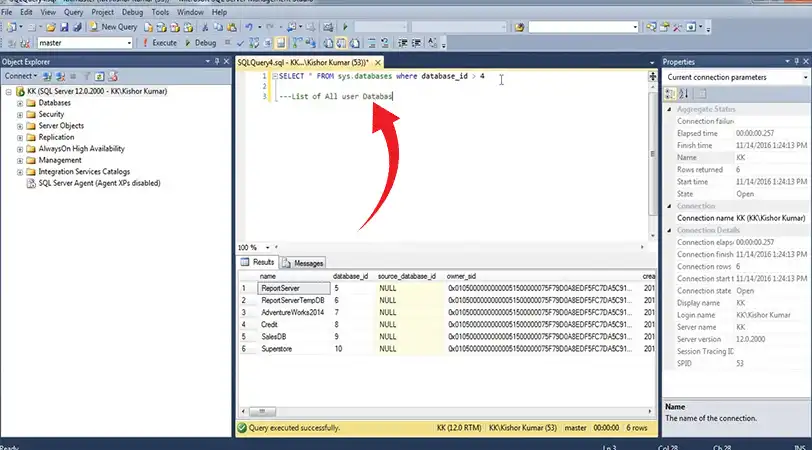
Task: Click the Undo arrow icon
Action: pos(249,27)
